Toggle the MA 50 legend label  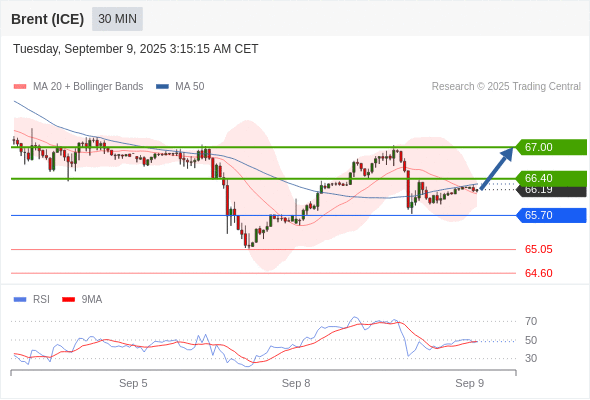(190, 87)
